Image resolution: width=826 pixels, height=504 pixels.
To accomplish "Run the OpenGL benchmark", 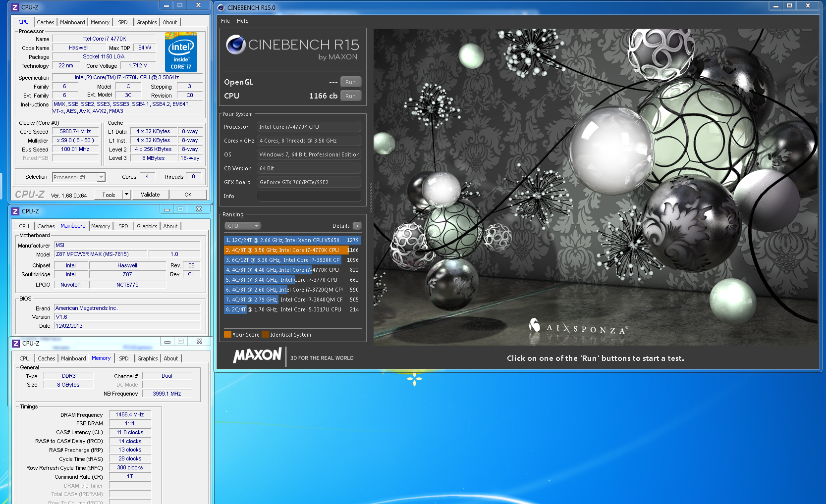I will coord(351,82).
